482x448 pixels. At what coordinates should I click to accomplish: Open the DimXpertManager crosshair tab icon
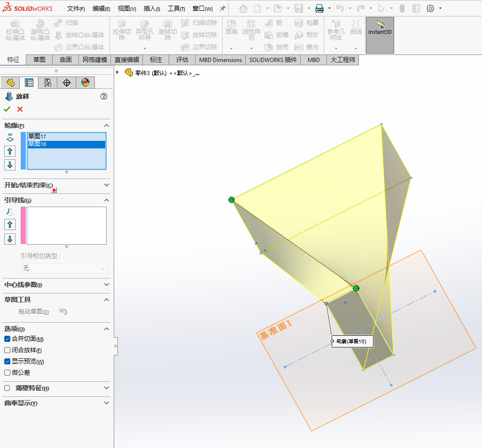pos(67,83)
